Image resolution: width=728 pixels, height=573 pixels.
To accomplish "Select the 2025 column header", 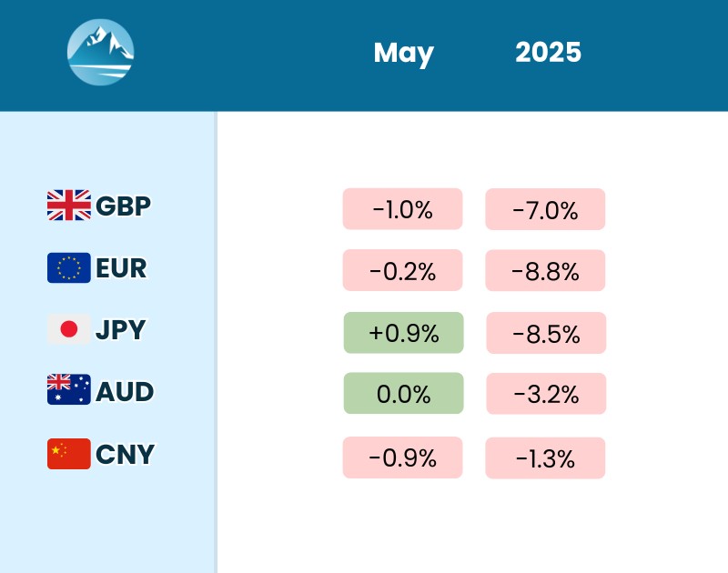I will click(548, 53).
